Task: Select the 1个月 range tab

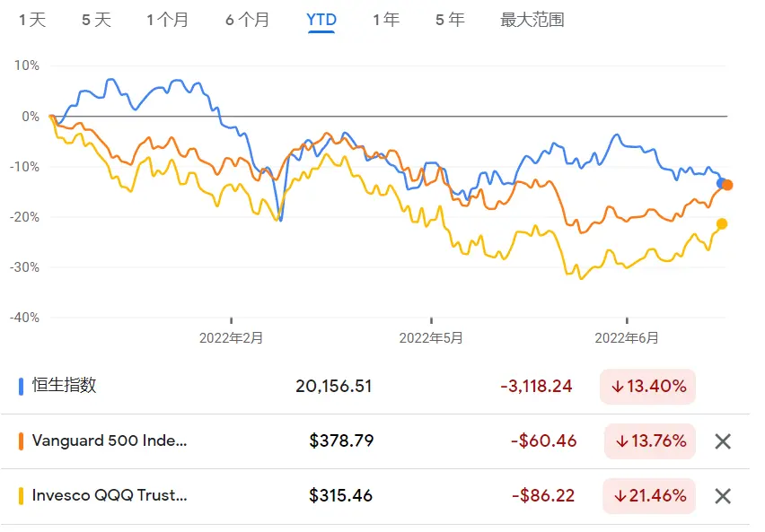Action: [x=167, y=20]
